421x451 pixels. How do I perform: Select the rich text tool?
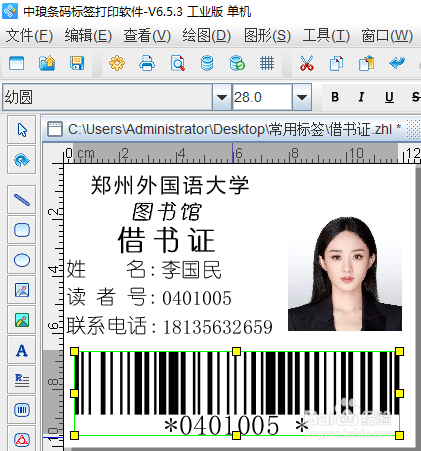[22, 380]
